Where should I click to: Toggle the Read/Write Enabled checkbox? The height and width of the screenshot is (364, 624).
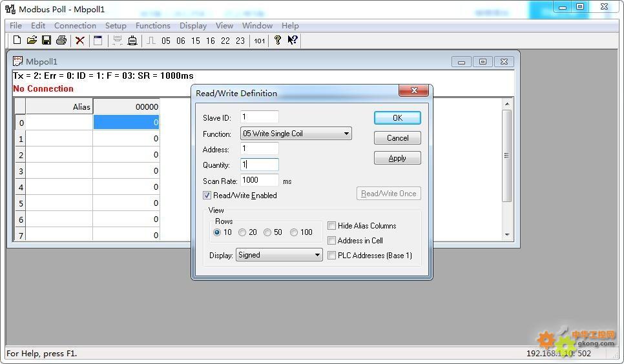207,196
